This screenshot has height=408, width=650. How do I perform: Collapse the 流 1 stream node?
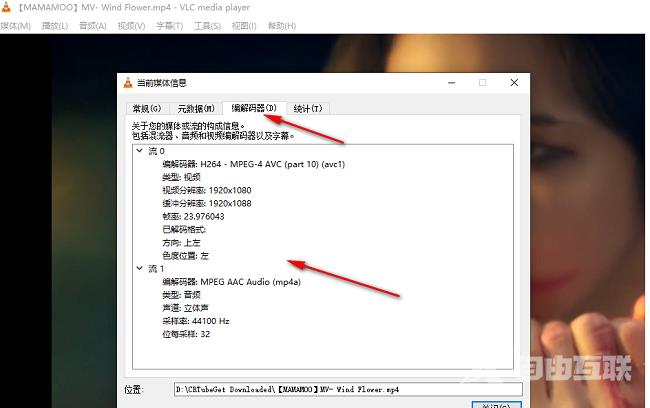point(139,269)
